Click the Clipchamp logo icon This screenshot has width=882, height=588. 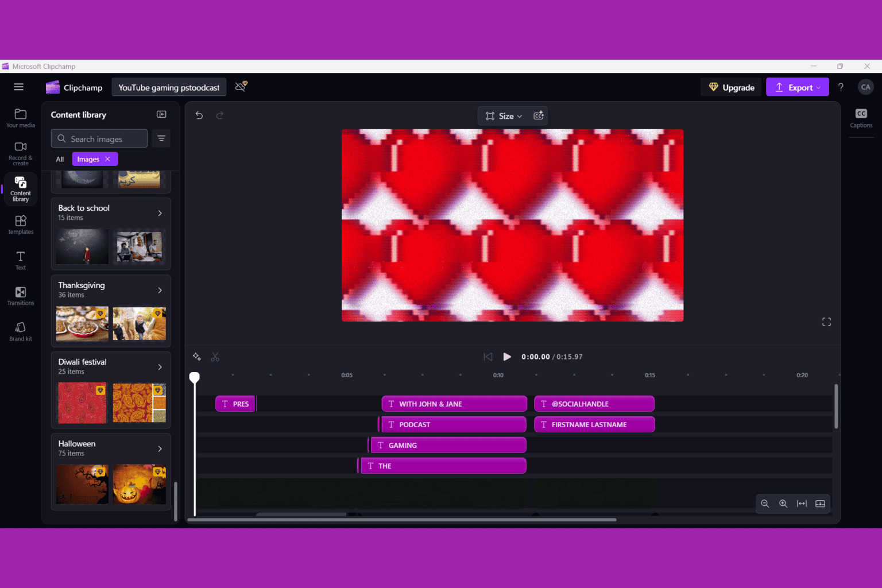53,87
